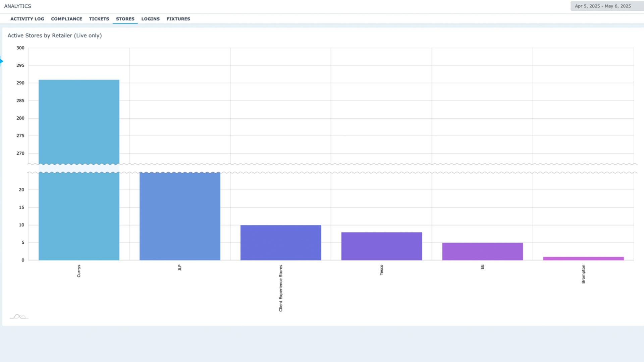644x362 pixels.
Task: Click the 270 value on the y-axis
Action: [x=20, y=153]
